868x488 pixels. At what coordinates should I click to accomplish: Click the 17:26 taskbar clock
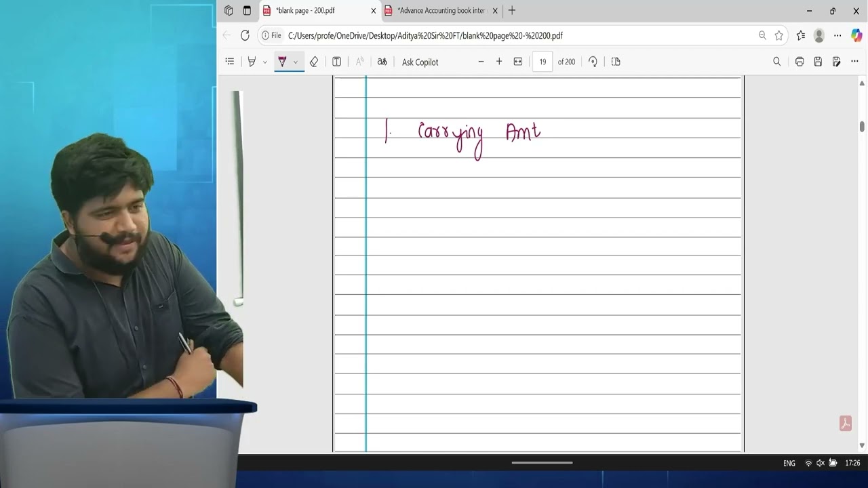pos(852,464)
